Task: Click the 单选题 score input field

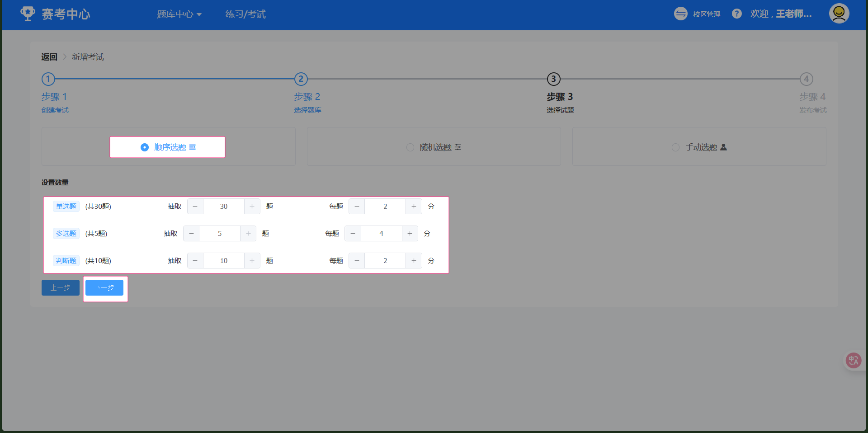Action: pyautogui.click(x=385, y=207)
